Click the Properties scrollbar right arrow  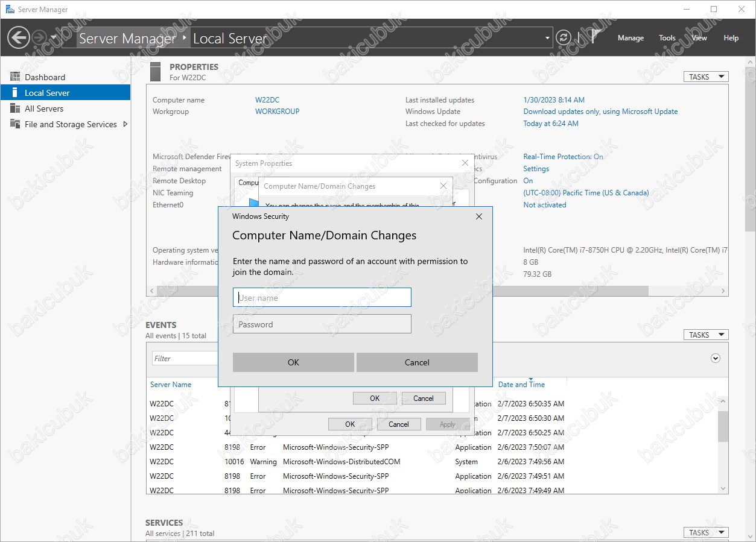point(724,291)
